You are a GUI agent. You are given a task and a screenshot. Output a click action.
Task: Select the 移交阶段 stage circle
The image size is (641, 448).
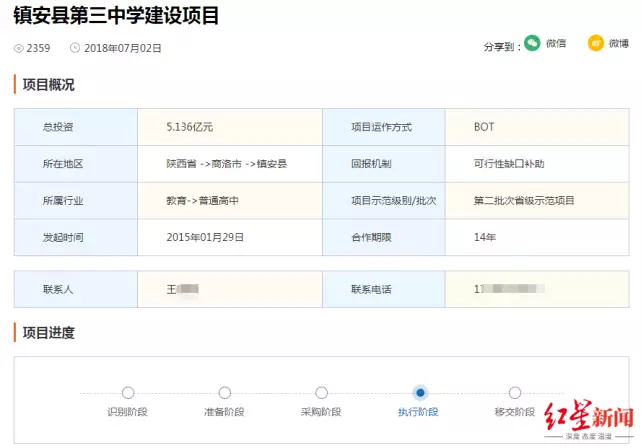515,393
